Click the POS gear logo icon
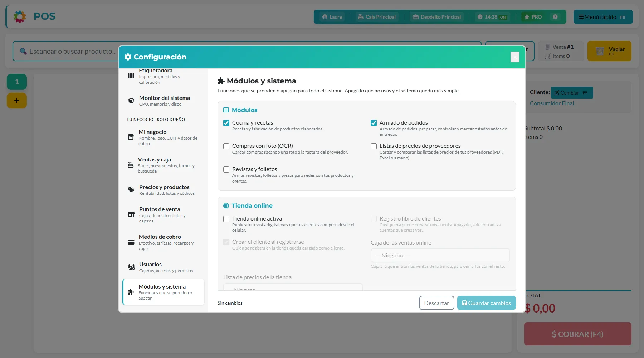The image size is (644, 358). tap(20, 16)
